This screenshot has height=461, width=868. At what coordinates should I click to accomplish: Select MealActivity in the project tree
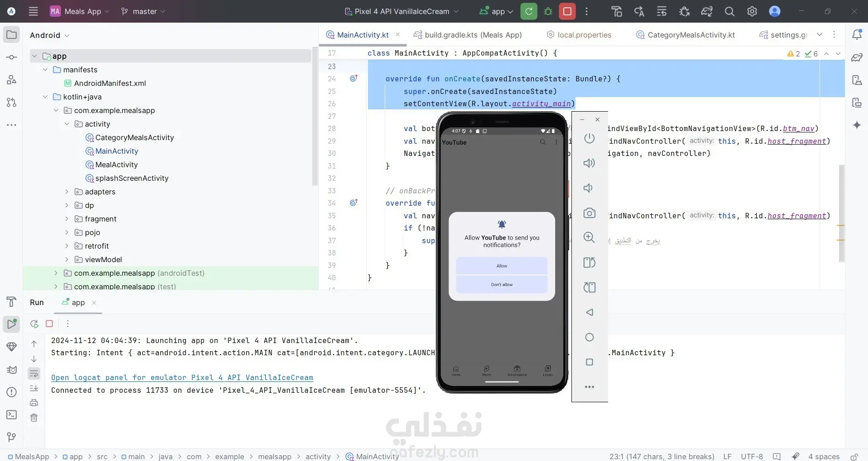(117, 165)
